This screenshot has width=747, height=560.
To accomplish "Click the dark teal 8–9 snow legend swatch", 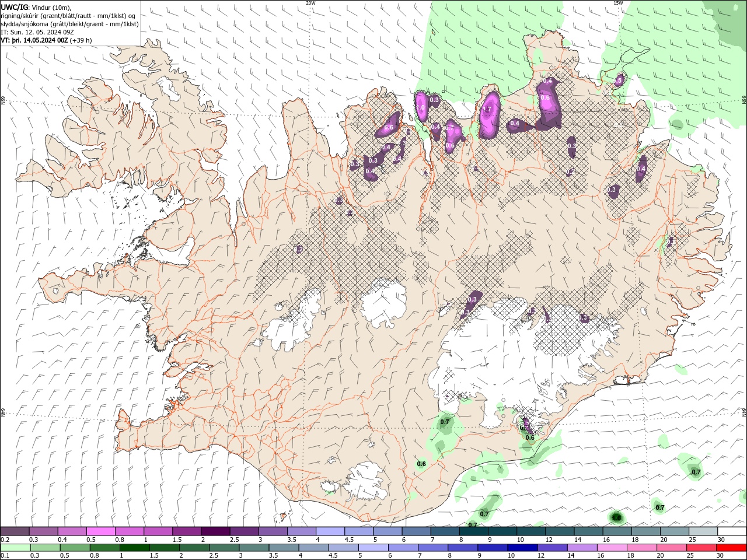I will [x=473, y=531].
